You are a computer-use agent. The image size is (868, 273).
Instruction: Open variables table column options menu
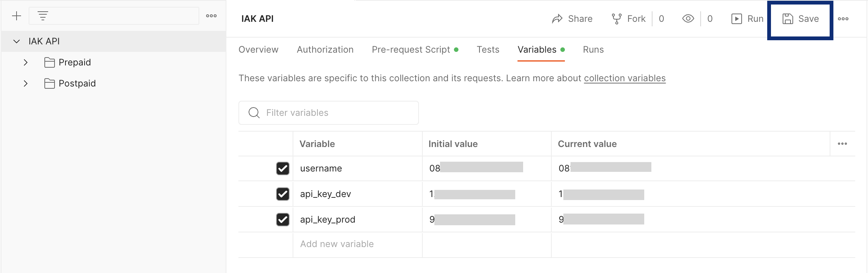842,144
